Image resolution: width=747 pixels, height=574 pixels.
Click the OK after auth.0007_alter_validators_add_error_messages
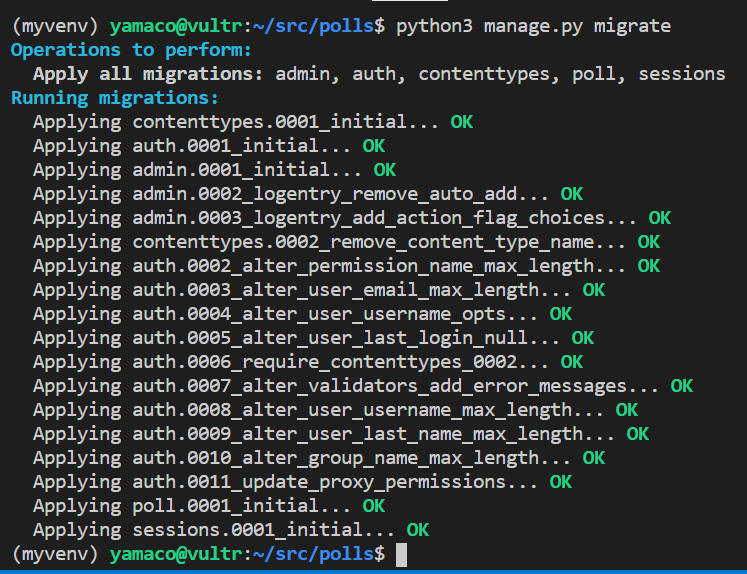point(682,386)
